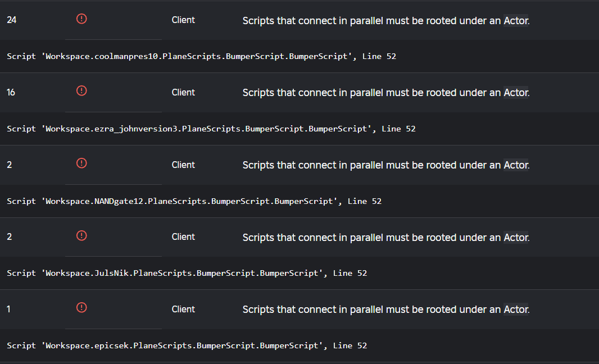Screen dimensions: 599x364
Task: Click the NANDgate12 BumperScript path link
Action: [x=194, y=201]
